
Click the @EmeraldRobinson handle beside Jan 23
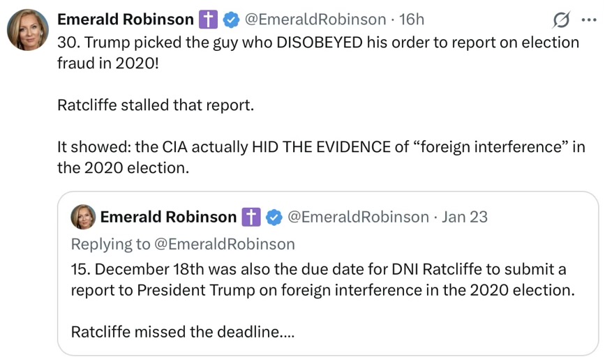coord(358,218)
